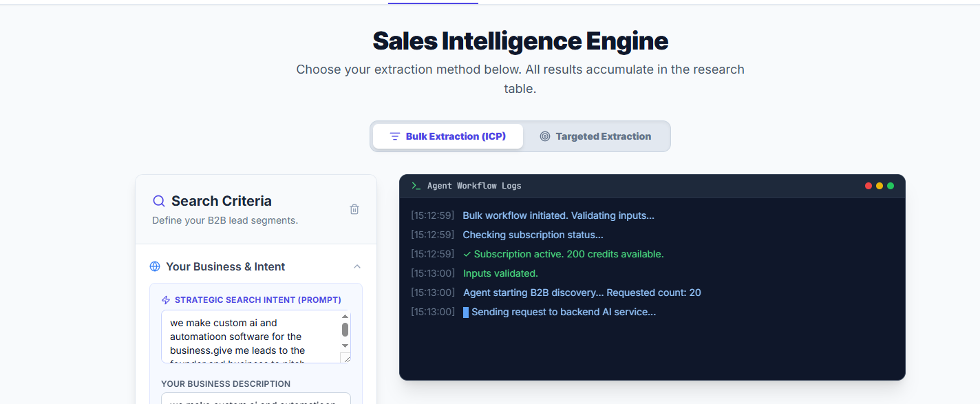Click the filter icon on Bulk Extraction tab
980x404 pixels.
[x=395, y=136]
